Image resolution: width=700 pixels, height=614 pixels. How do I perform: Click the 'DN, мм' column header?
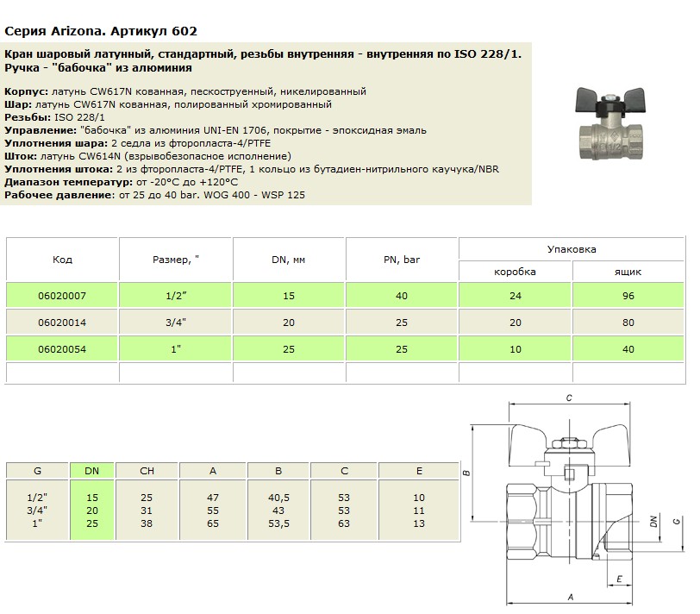click(289, 260)
